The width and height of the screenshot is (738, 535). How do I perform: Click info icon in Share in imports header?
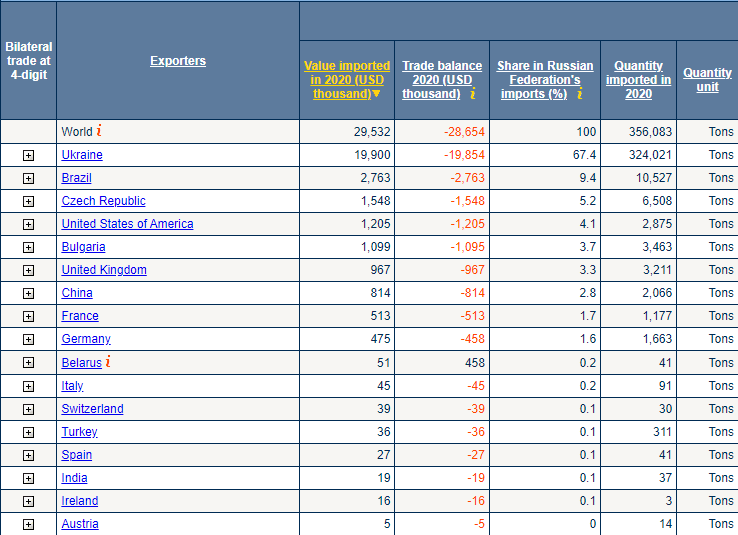(x=578, y=94)
